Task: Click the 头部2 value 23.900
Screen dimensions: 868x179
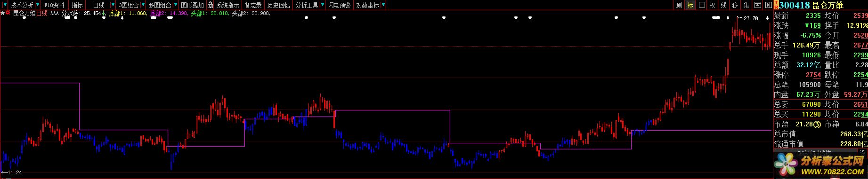Action: pyautogui.click(x=260, y=13)
